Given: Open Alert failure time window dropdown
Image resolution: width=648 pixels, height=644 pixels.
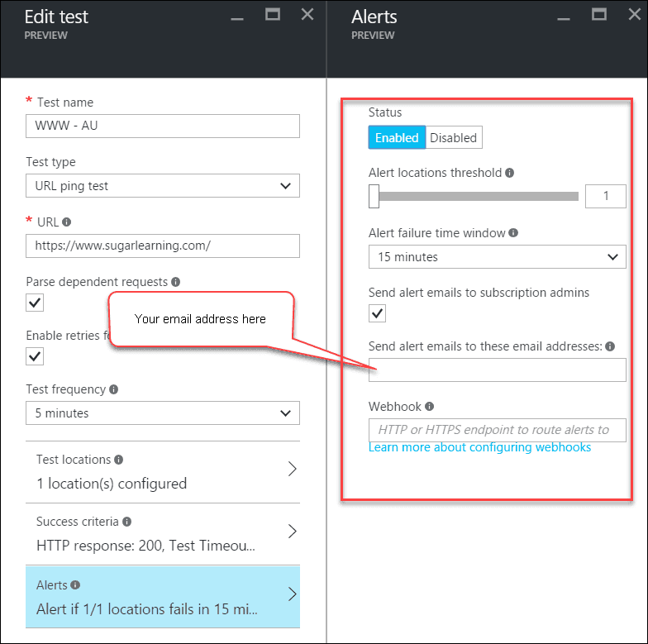Looking at the screenshot, I should click(497, 257).
